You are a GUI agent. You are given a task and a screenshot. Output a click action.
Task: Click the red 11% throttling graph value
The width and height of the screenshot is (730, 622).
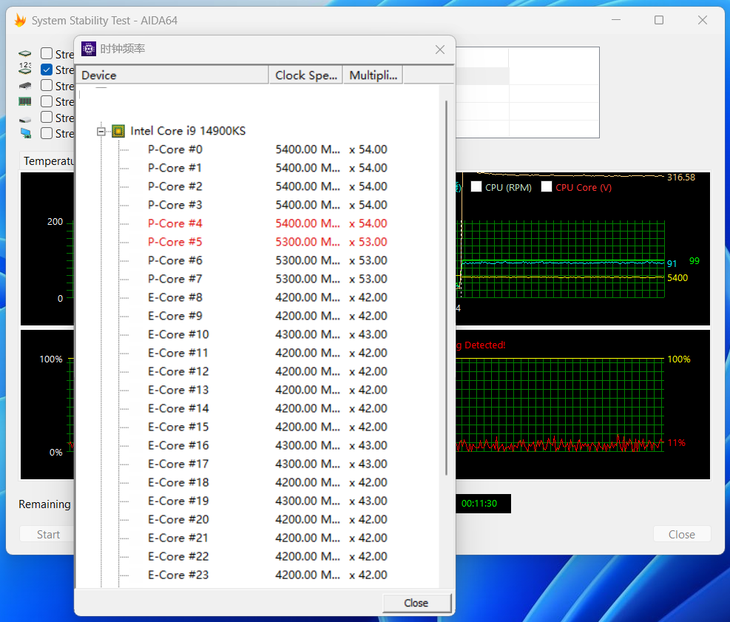676,443
